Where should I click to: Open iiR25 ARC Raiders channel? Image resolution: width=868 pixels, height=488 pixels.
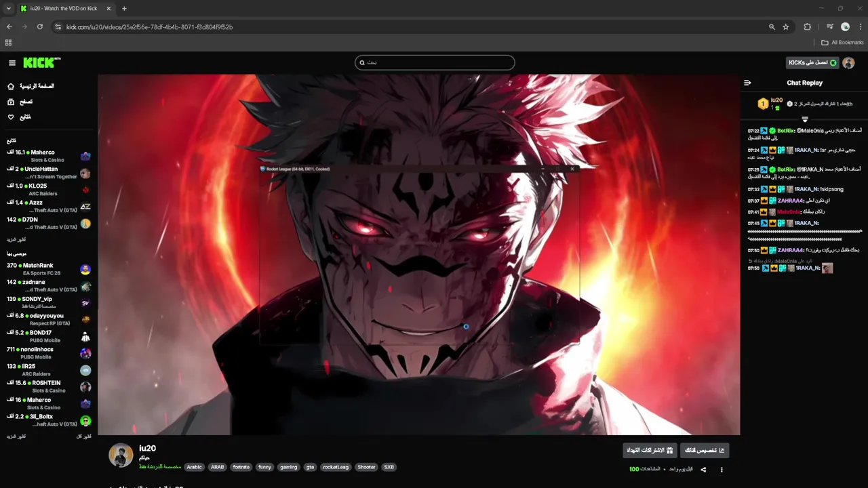click(49, 369)
